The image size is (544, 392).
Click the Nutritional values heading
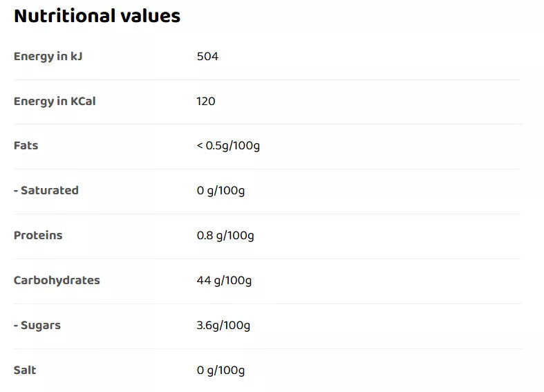click(97, 16)
